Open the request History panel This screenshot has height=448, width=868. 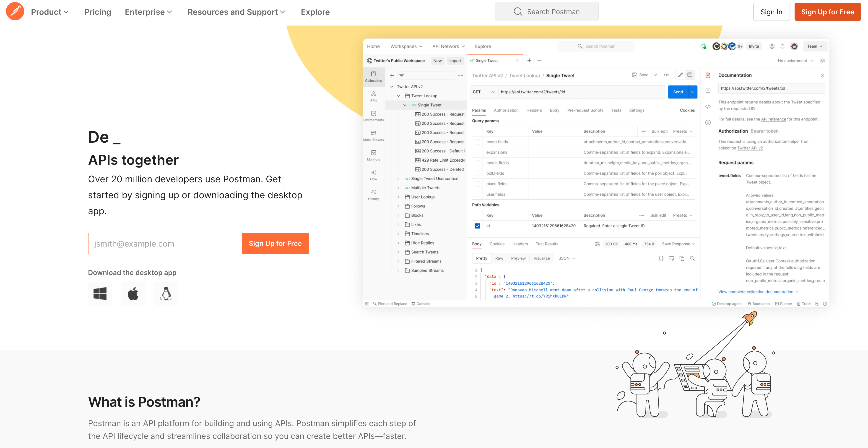click(373, 195)
